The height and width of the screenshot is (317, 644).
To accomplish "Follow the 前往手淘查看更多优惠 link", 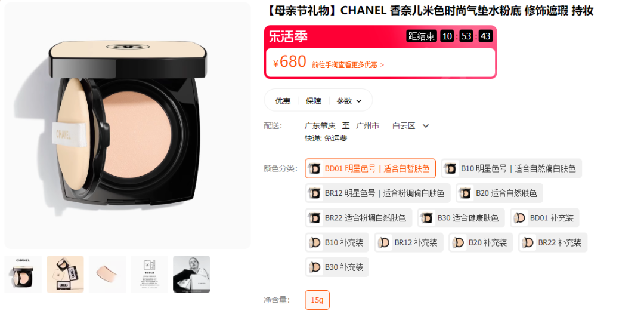I will [x=348, y=65].
